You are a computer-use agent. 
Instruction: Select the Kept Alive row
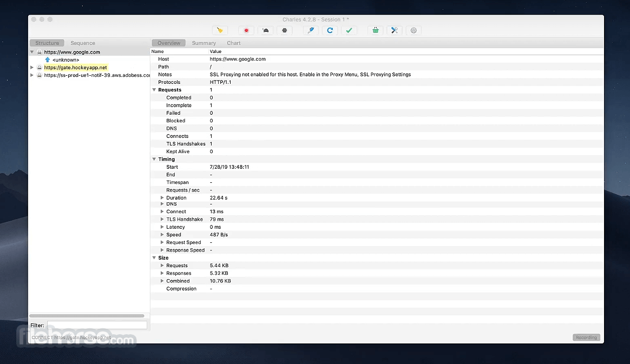coord(377,151)
